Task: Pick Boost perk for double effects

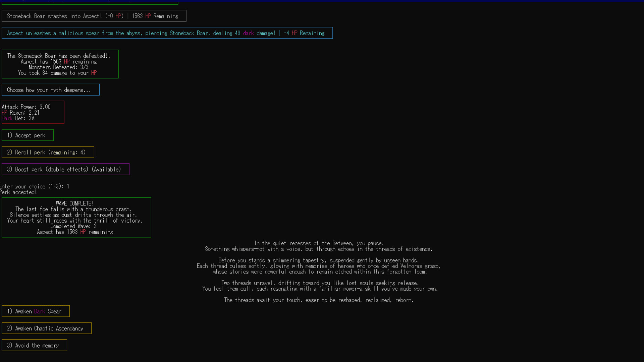Action: click(65, 169)
